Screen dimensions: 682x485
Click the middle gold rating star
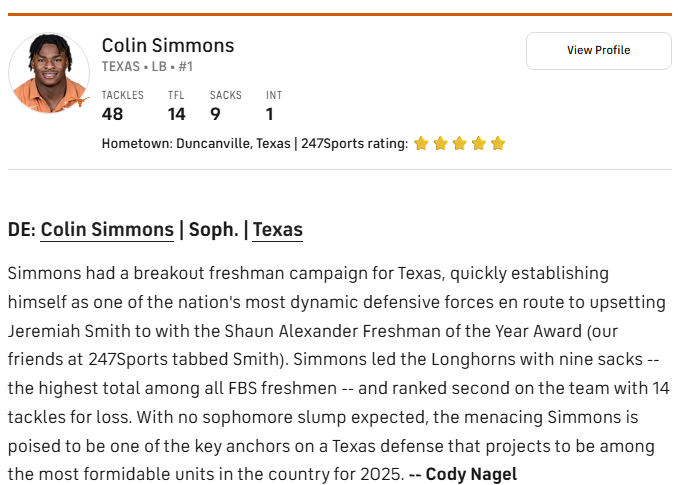pyautogui.click(x=459, y=143)
